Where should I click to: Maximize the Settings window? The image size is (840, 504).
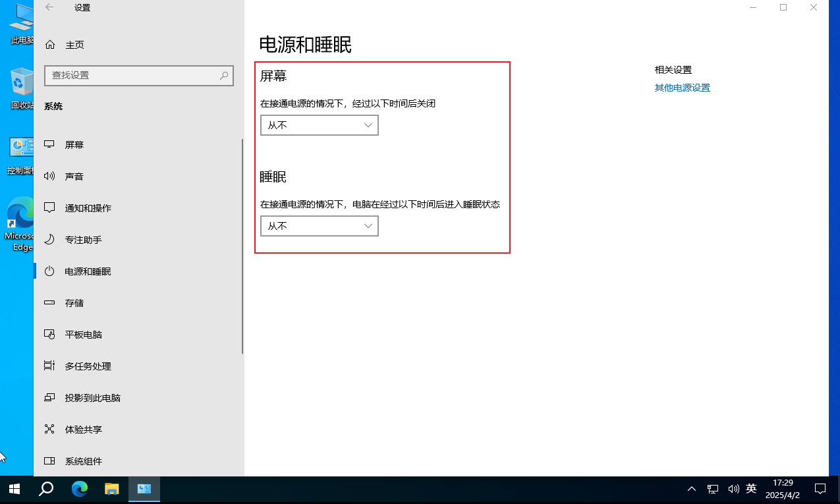783,7
